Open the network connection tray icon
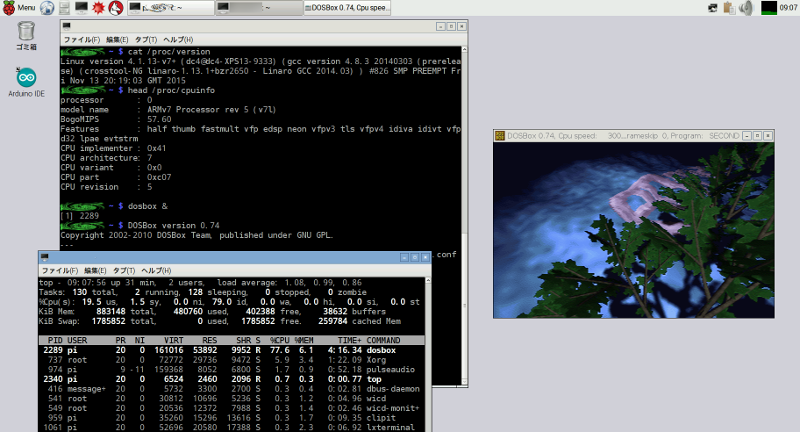The image size is (800, 432). (713, 8)
